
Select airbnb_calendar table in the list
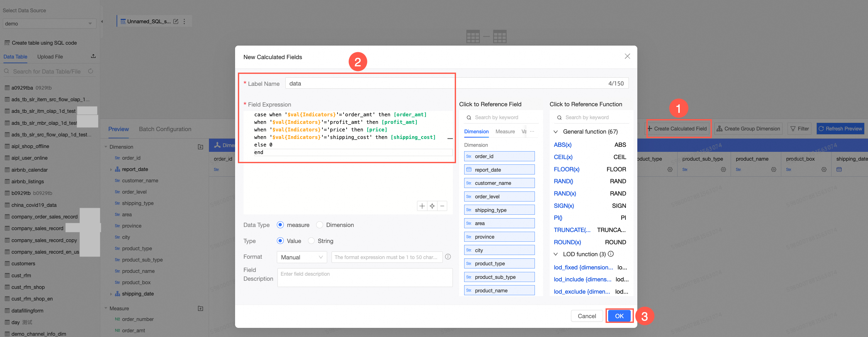[30, 170]
